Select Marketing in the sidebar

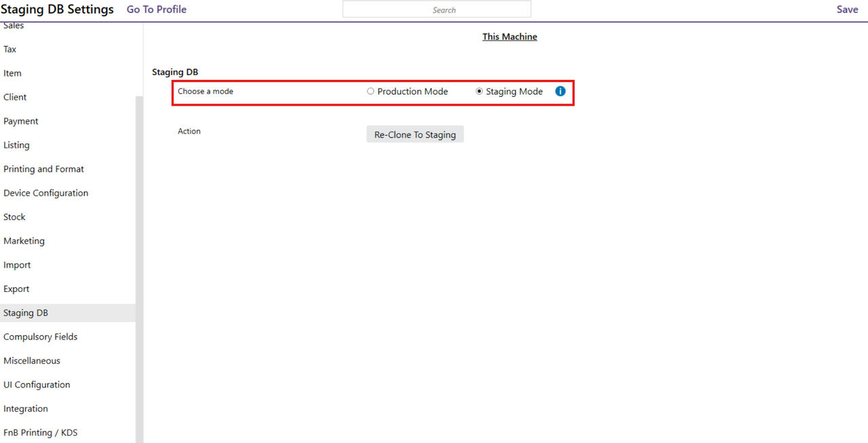pyautogui.click(x=24, y=241)
